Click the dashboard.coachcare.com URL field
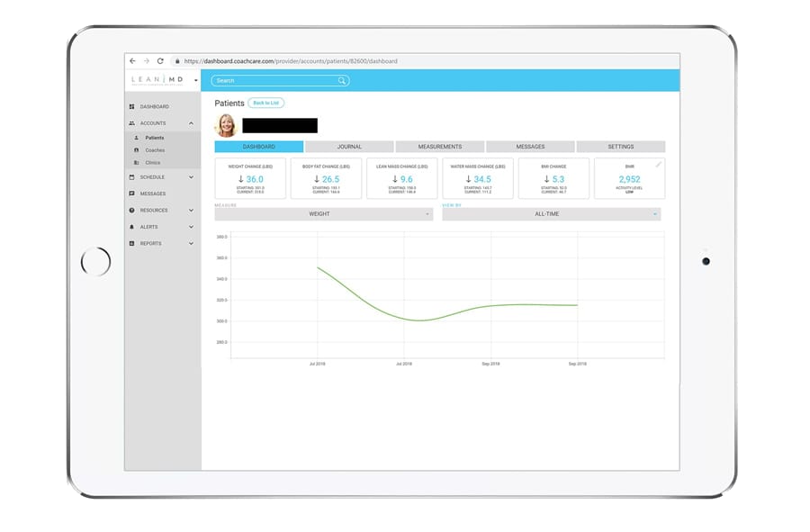Image resolution: width=810 pixels, height=532 pixels. pos(291,61)
